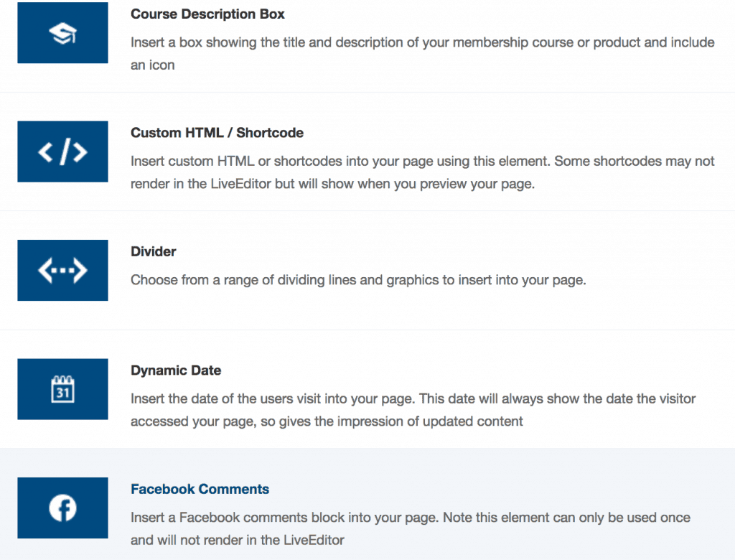Click the Course Description Box description text
Screen dimensions: 735x560
(422, 42)
